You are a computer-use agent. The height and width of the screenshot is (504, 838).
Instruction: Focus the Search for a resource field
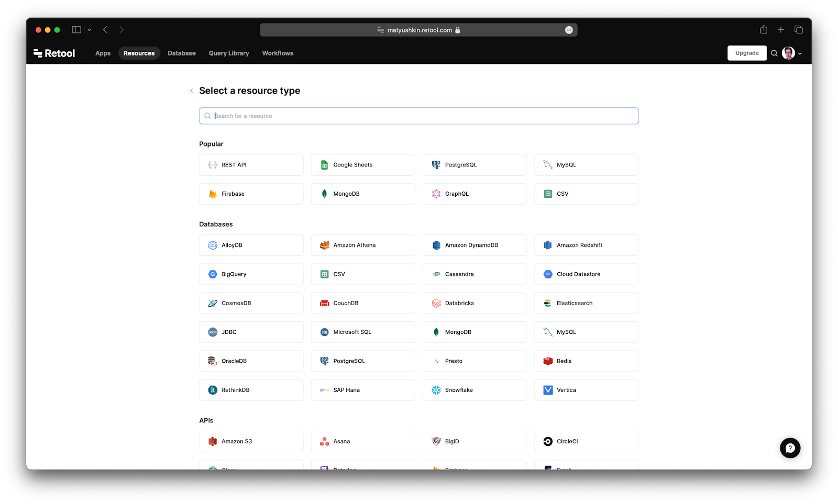[419, 116]
